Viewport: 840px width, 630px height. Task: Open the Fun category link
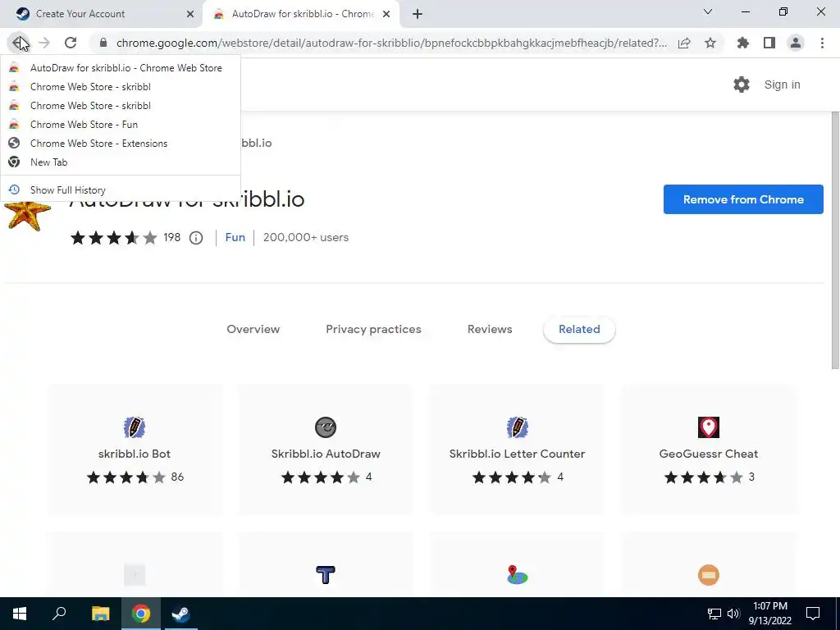[235, 237]
